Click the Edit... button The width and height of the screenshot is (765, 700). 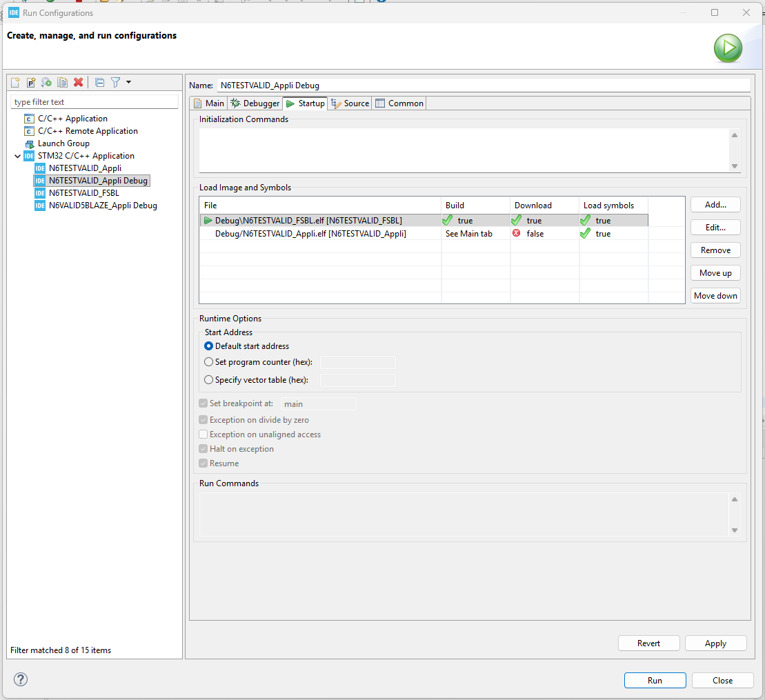pyautogui.click(x=715, y=228)
